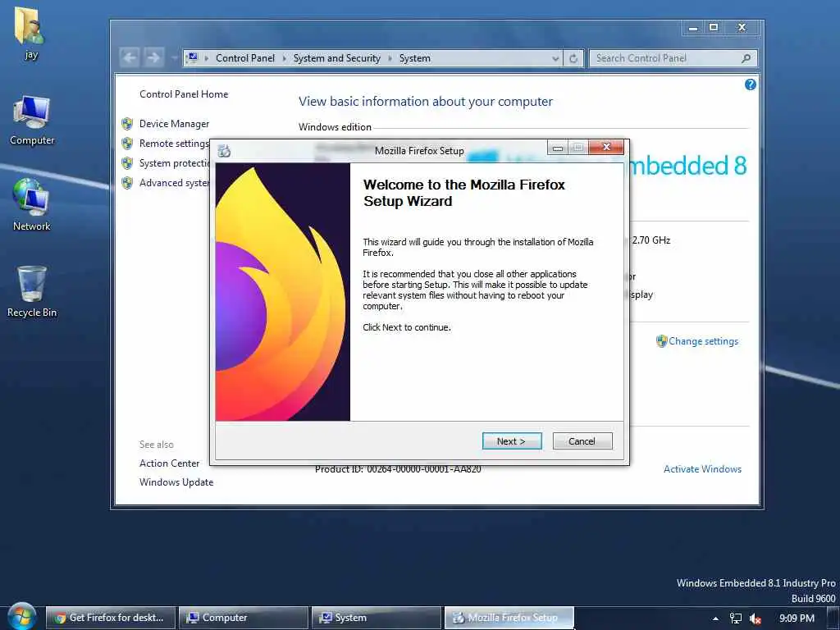The image size is (840, 630).
Task: Open the jay user folder icon
Action: tap(30, 33)
